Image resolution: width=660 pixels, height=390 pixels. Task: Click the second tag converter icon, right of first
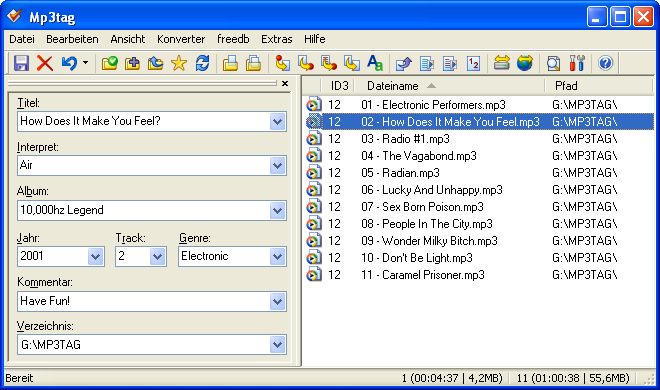click(x=306, y=64)
